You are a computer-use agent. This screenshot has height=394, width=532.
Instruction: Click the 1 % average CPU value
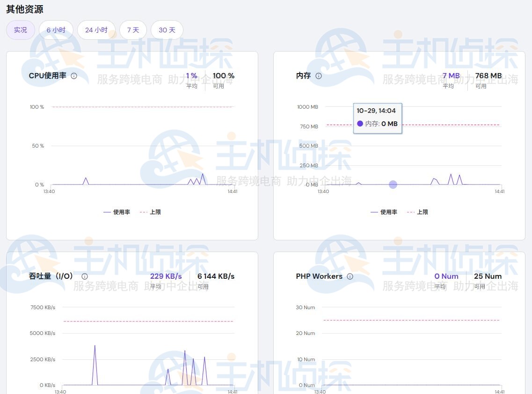coord(192,76)
